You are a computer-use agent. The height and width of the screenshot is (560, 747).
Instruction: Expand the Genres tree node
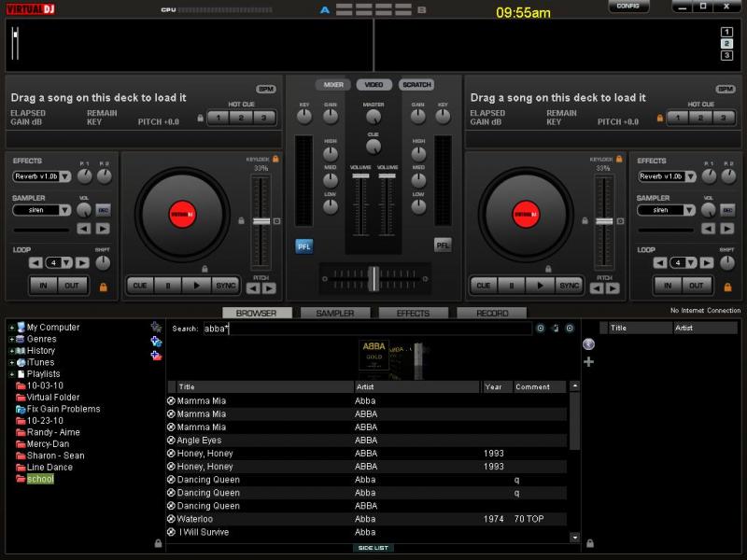[11, 339]
